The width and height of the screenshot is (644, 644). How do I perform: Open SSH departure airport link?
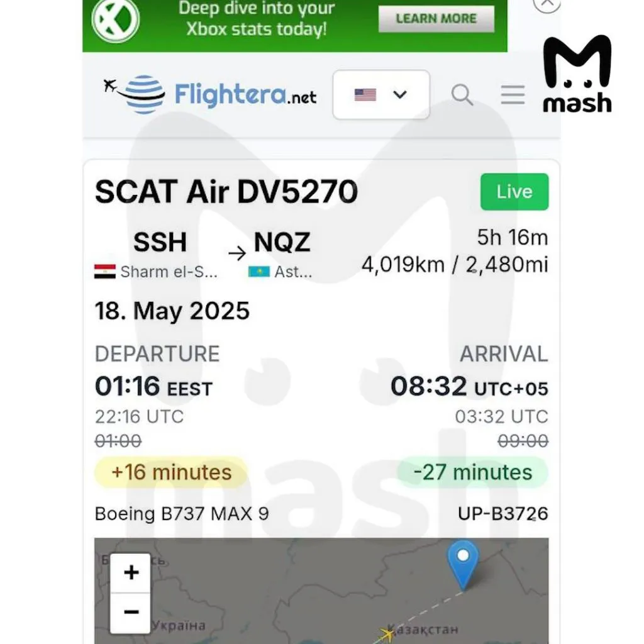point(160,242)
